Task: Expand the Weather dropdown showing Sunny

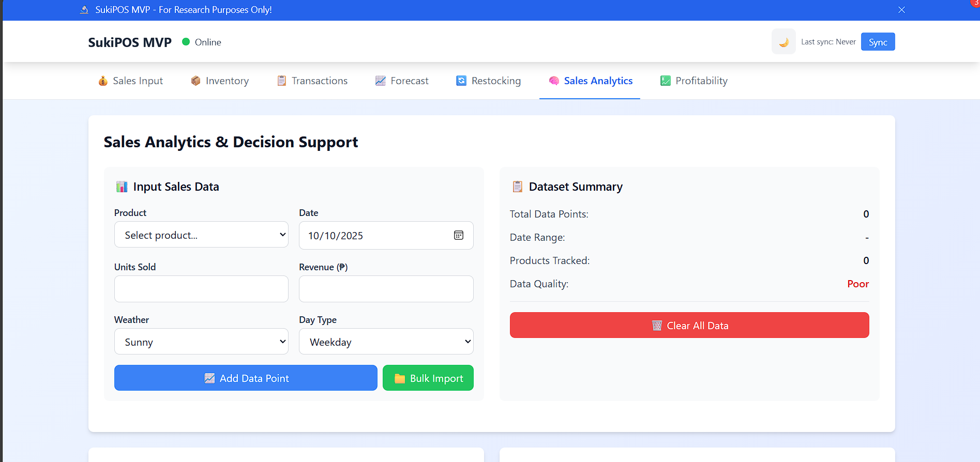Action: 201,342
